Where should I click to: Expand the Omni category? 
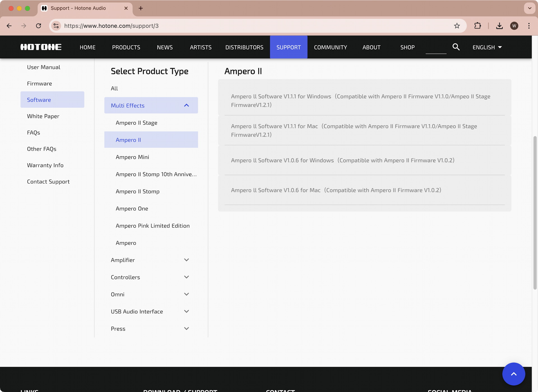coord(151,294)
